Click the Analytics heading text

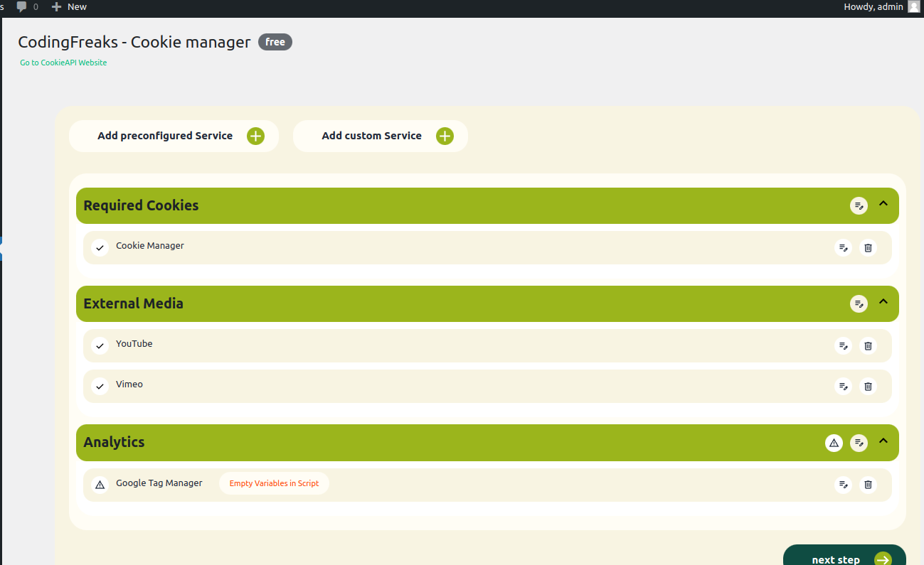(x=114, y=442)
